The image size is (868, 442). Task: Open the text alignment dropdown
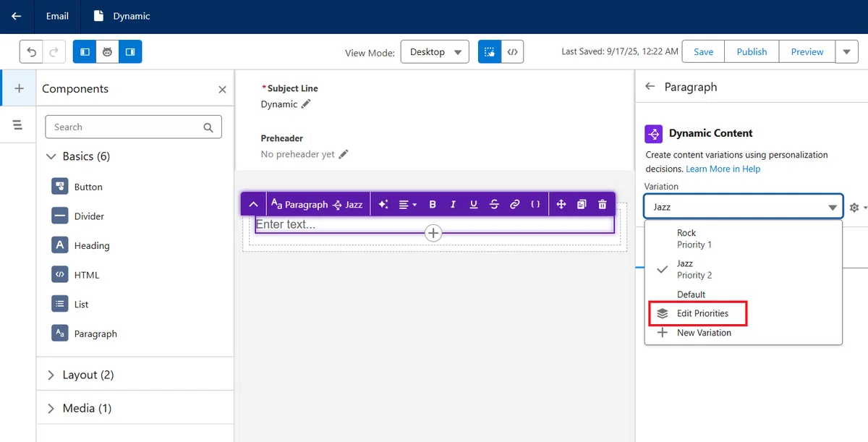(408, 205)
